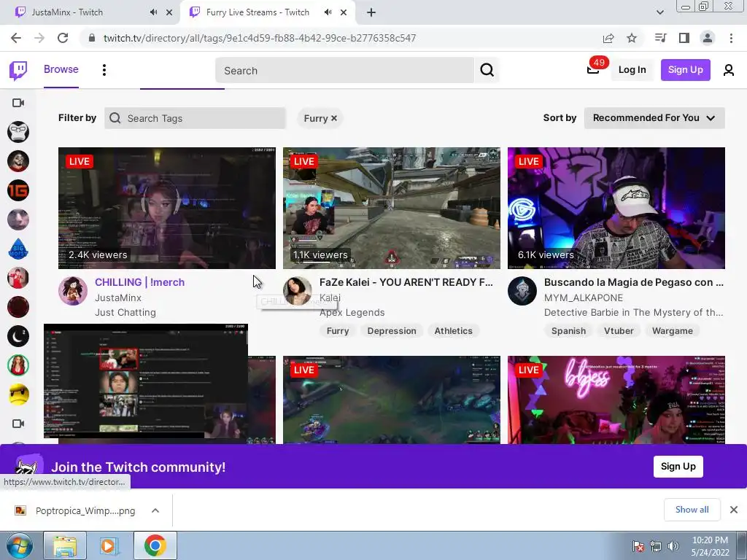Open the three-dot More menu beside Browse
The height and width of the screenshot is (560, 747).
point(104,70)
